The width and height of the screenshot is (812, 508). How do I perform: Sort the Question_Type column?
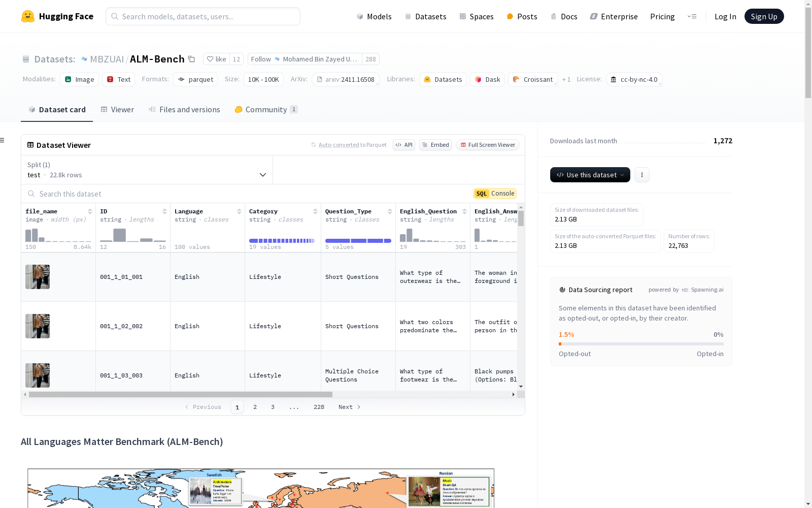(390, 211)
